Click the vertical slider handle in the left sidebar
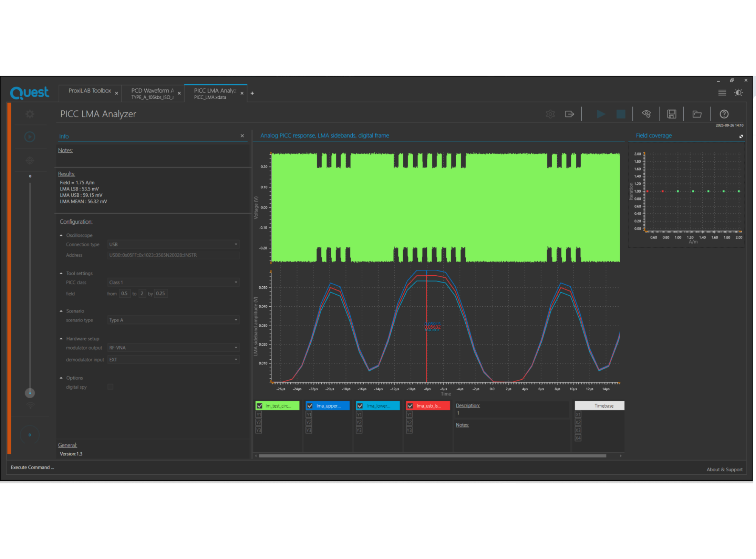Image resolution: width=756 pixels, height=559 pixels. (30, 393)
